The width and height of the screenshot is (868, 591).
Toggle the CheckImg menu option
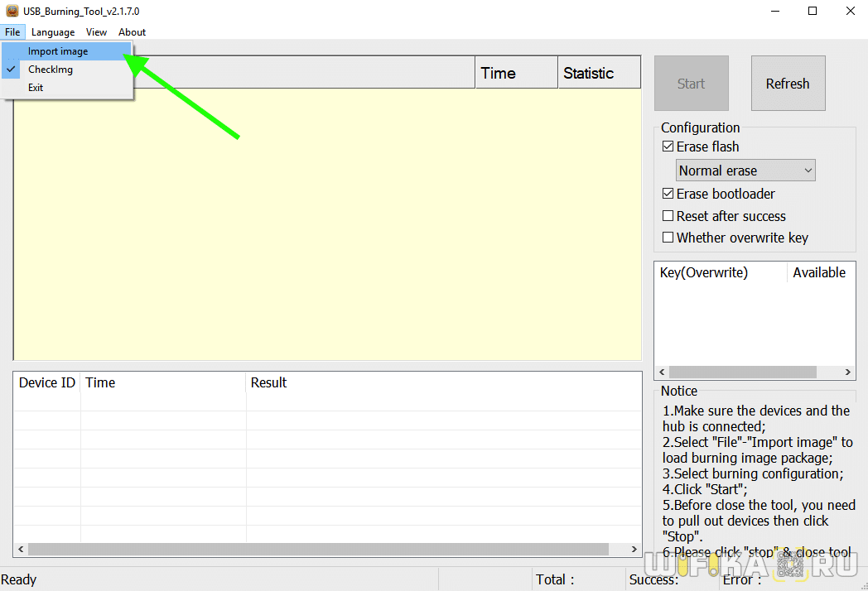(x=51, y=70)
